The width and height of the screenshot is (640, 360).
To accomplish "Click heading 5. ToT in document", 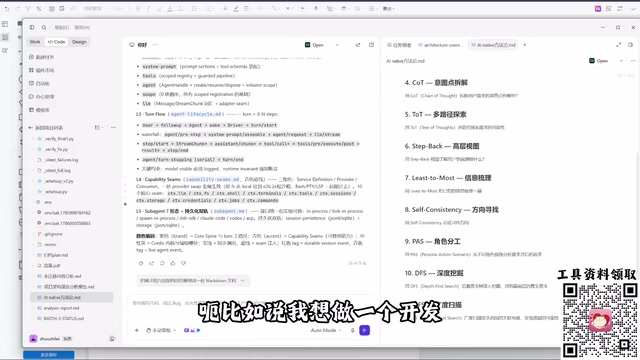I will pos(435,114).
